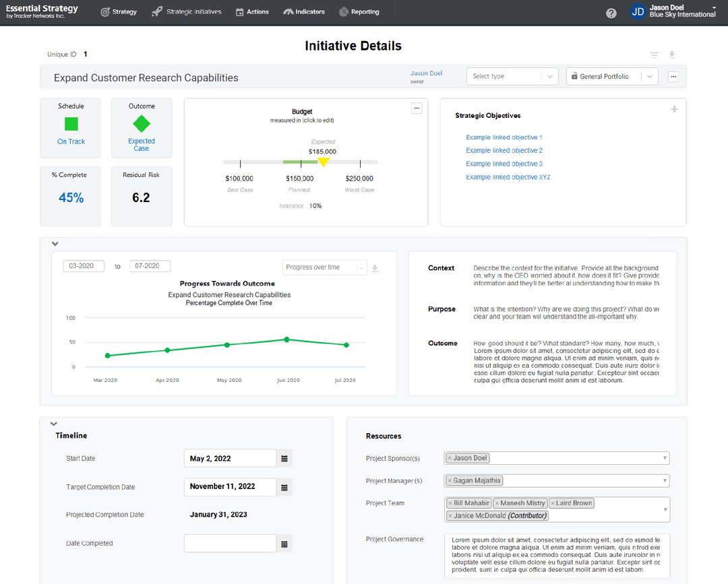Click the help question mark icon
Screen dimensions: 728x584
point(611,12)
